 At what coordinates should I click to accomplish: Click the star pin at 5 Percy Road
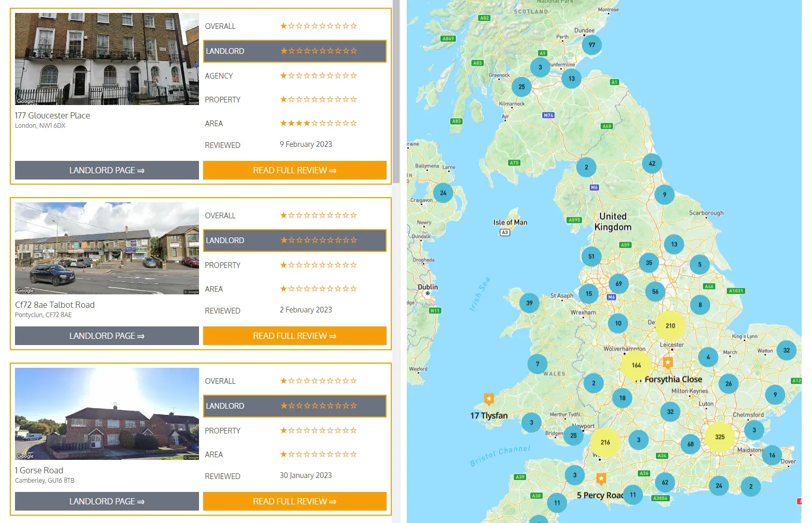click(x=601, y=479)
